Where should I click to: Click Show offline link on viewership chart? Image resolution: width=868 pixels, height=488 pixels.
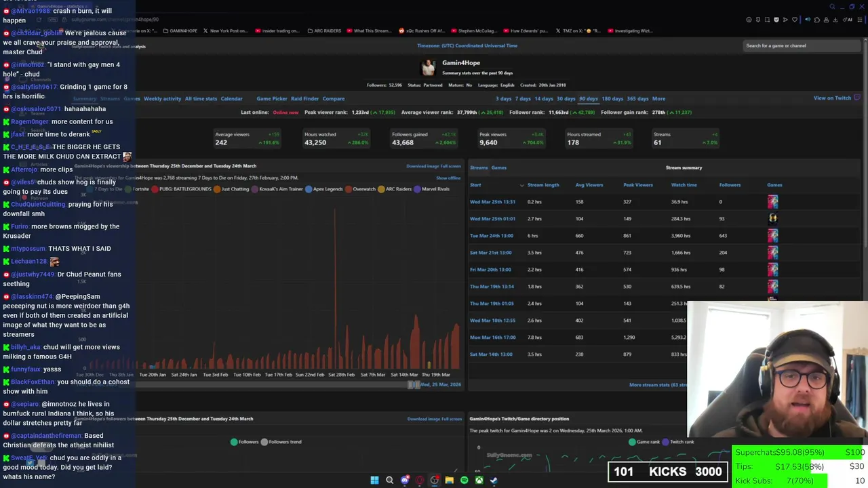(448, 178)
